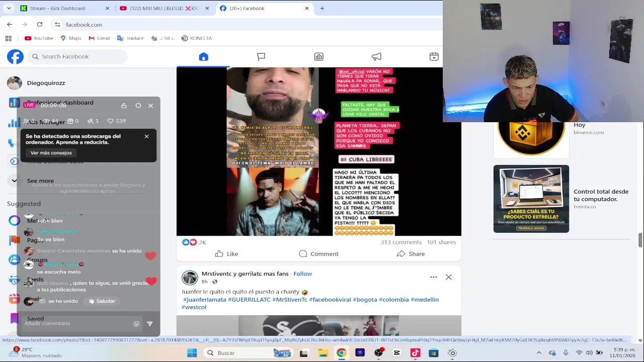Screen dimensions: 644x362
Task: Open the Gmail bookmark
Action: (99, 38)
